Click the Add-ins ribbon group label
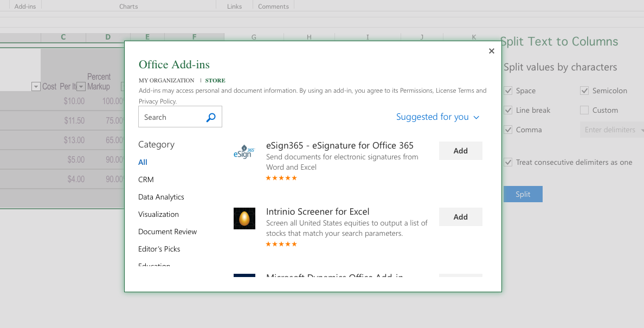Image resolution: width=644 pixels, height=328 pixels. [x=25, y=7]
